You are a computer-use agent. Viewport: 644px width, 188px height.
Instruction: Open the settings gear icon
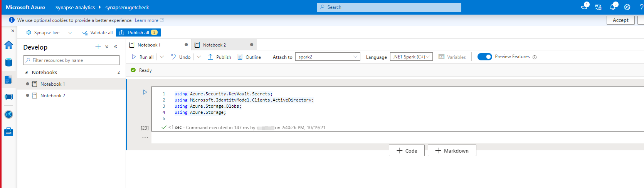627,7
